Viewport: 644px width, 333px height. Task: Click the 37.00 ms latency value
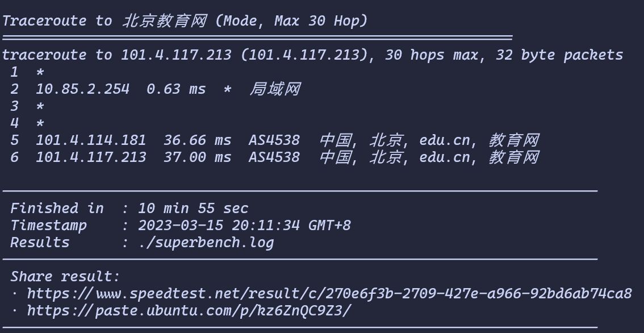point(198,157)
